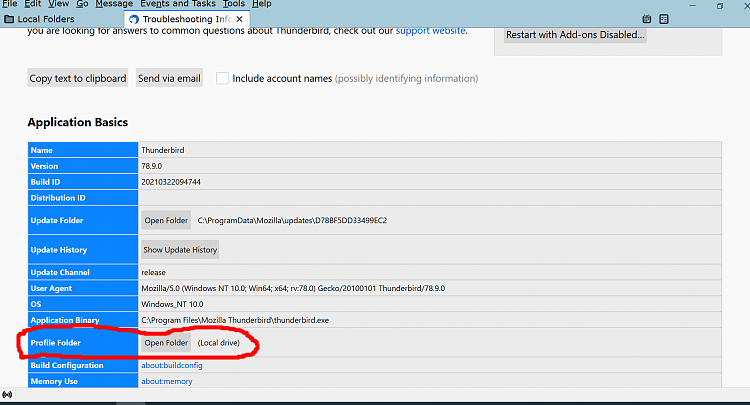
Task: Open Folder for Profile Folder row
Action: 166,343
